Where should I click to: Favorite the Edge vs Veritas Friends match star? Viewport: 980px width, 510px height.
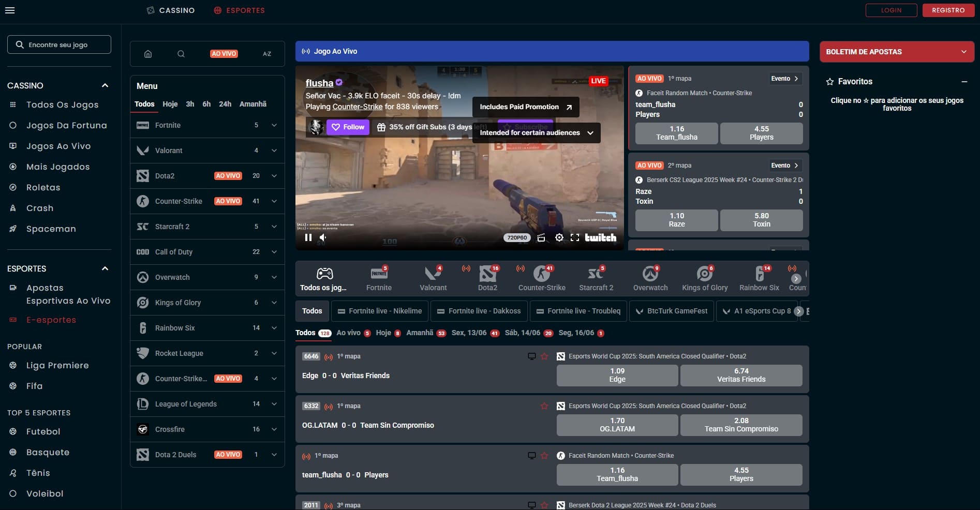point(544,356)
